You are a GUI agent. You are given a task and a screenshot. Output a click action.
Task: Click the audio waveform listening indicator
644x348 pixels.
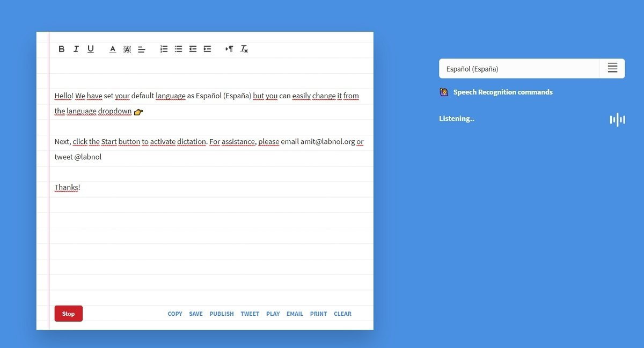617,119
